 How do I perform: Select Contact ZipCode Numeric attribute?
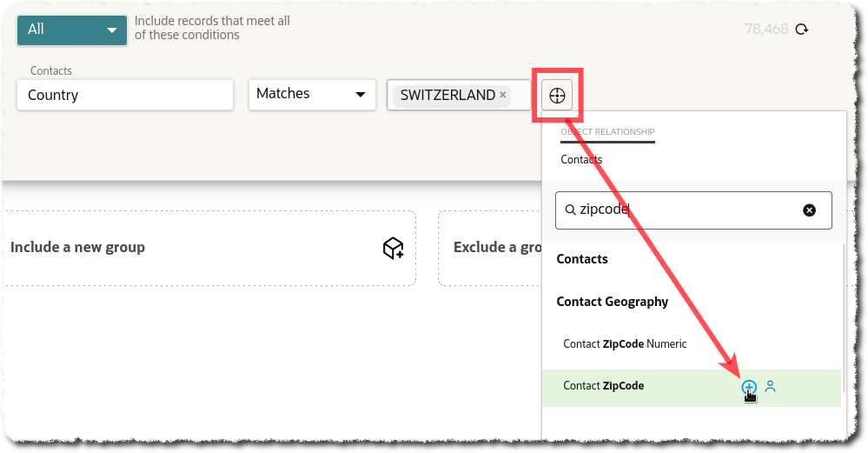625,343
